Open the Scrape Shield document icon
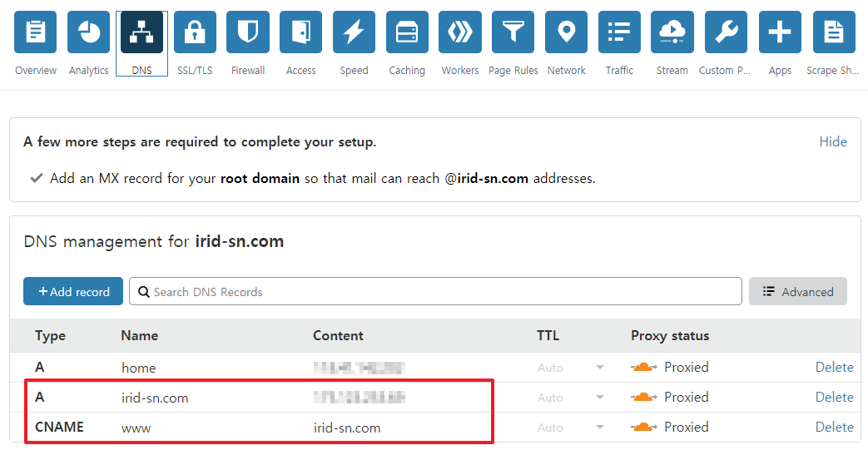Viewport: 868px width, 450px height. (834, 32)
